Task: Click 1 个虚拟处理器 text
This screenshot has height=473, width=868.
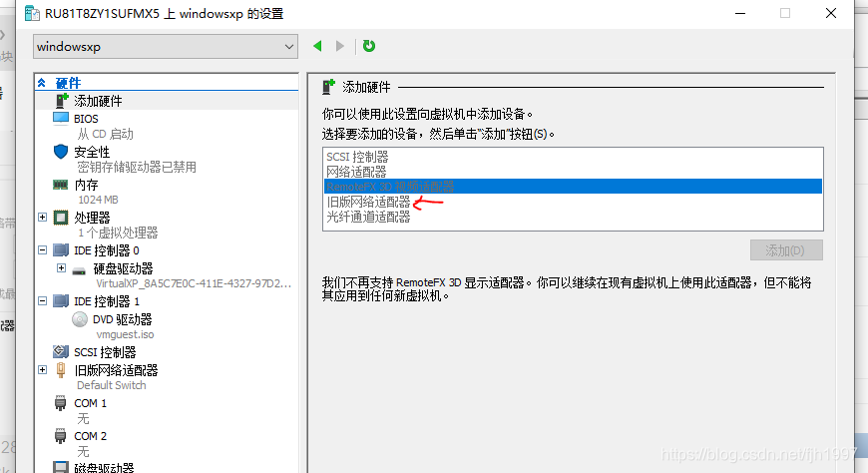Action: click(118, 233)
